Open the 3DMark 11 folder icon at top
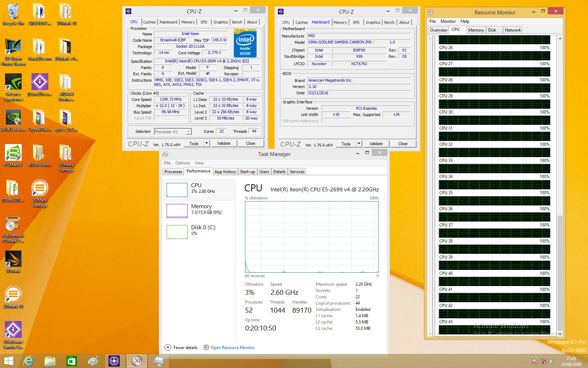 point(66,14)
